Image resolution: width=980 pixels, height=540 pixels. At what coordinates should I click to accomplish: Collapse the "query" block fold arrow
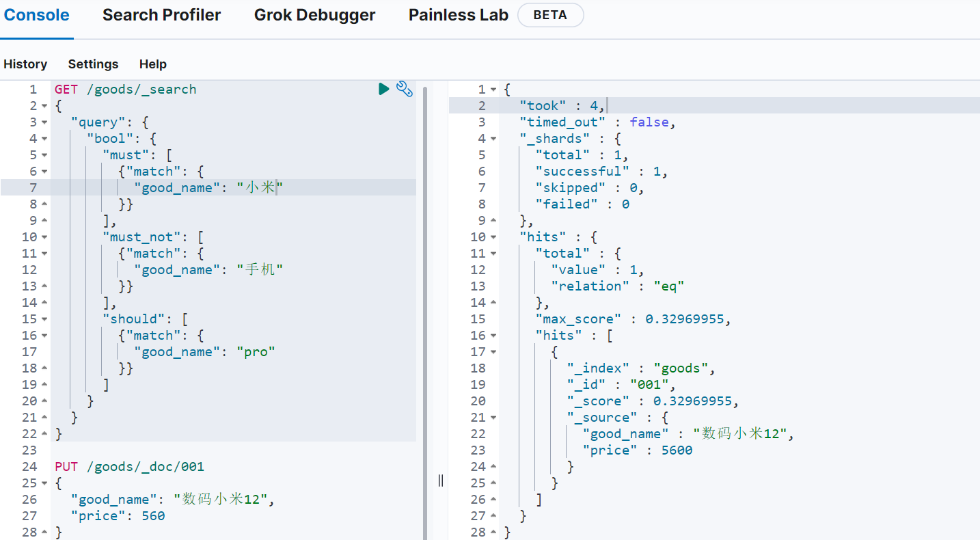coord(44,122)
